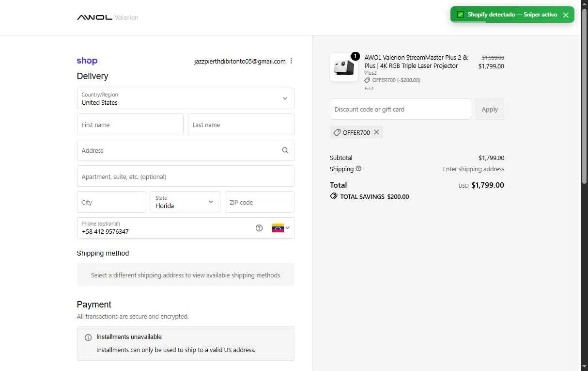Click the green checkmark in the notification
The height and width of the screenshot is (371, 588).
pos(461,15)
